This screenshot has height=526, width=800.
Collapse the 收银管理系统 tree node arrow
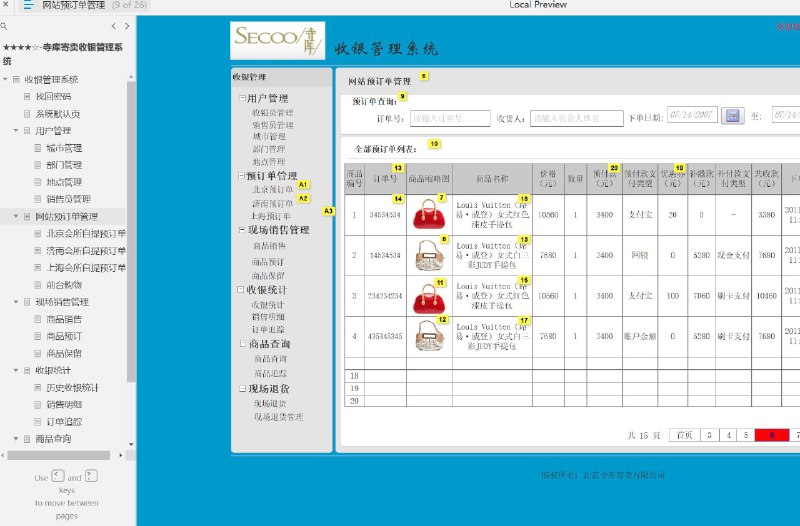(x=6, y=80)
